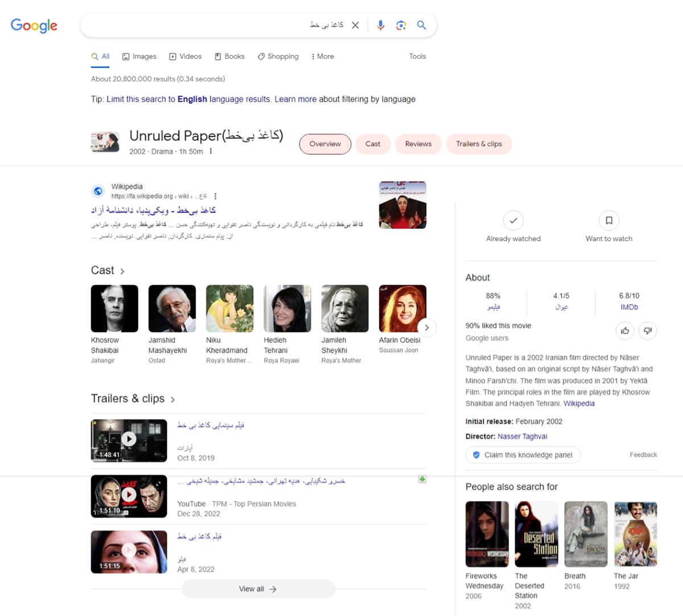Viewport: 683px width, 616px height.
Task: Click View all trailers button
Action: point(258,589)
